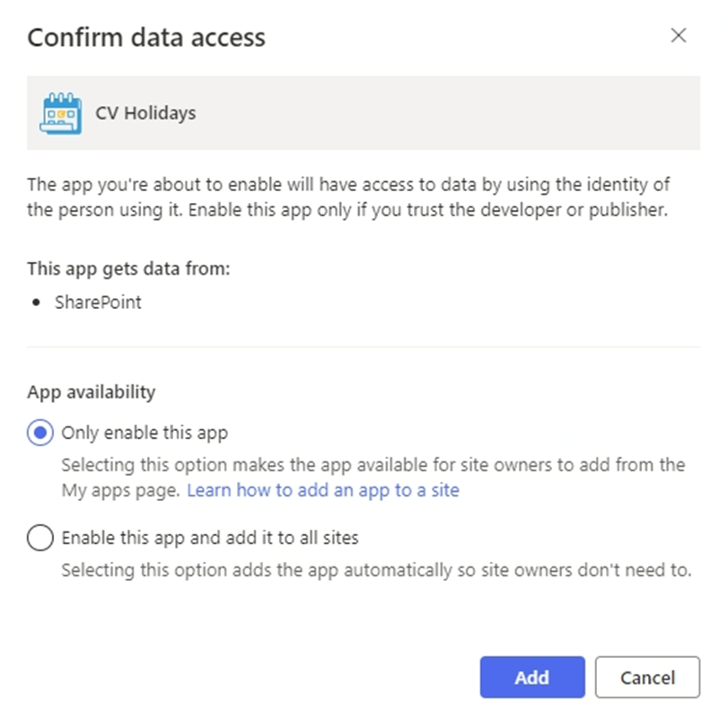Click the divider line above App availability
This screenshot has height=720, width=728.
(364, 347)
